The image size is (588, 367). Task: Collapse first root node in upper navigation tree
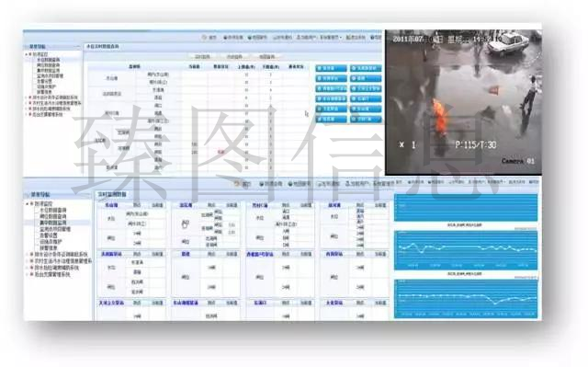click(27, 54)
